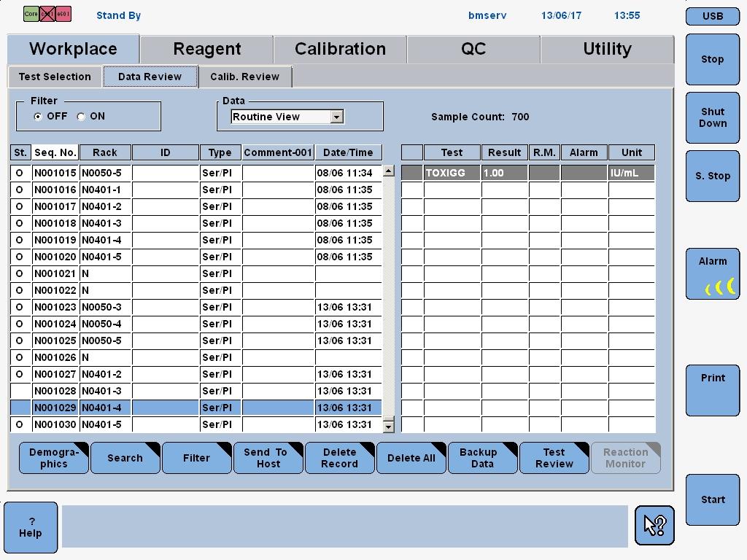Click the Alarm column header in results table
747x560 pixels.
click(584, 152)
